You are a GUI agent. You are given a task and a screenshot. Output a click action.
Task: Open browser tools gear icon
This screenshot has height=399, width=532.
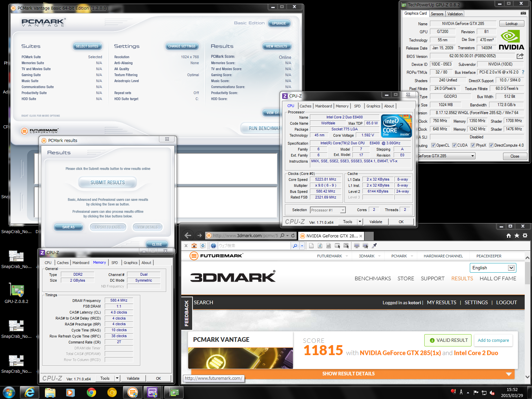(x=525, y=235)
